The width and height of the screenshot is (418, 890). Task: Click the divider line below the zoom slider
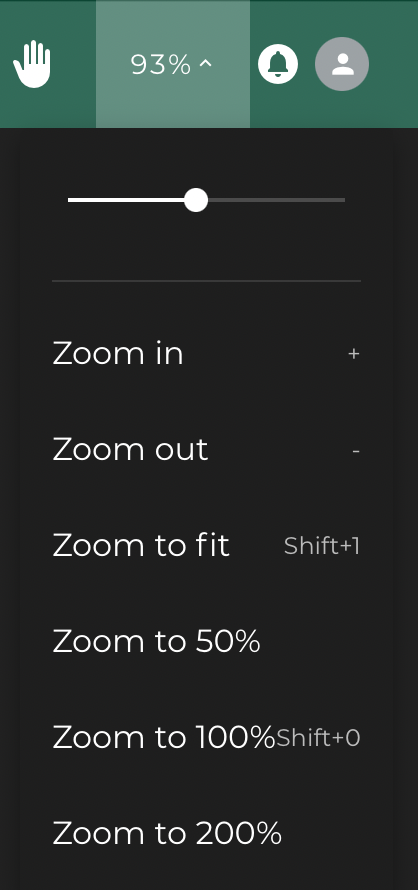point(207,281)
